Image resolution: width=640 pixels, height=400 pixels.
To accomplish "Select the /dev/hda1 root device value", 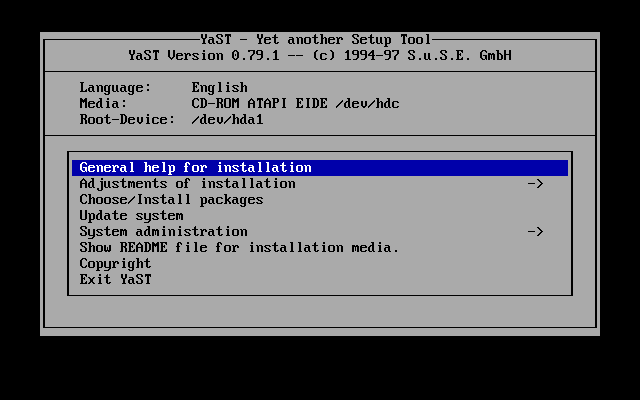I will tap(227, 120).
